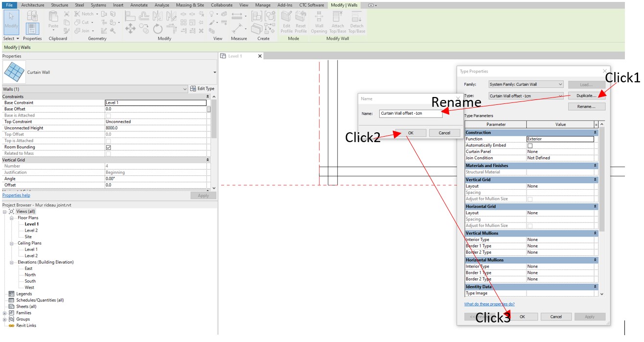Image resolution: width=644 pixels, height=342 pixels.
Task: Select the Modify arrow tool
Action: [11, 21]
